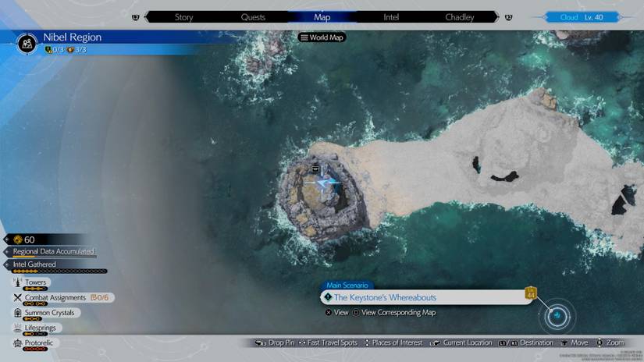The image size is (644, 362).
Task: Select Places of Interest in bottom bar
Action: click(x=394, y=342)
